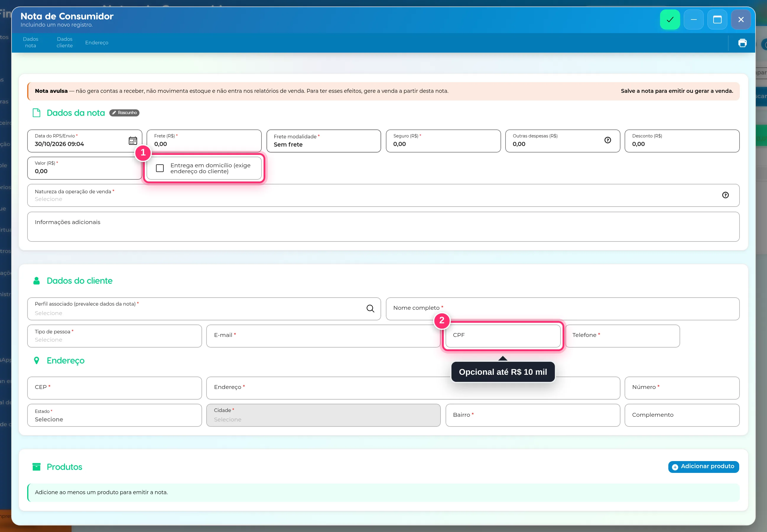Screen dimensions: 767x532
Task: Click the Nome completo input field
Action: [563, 309]
